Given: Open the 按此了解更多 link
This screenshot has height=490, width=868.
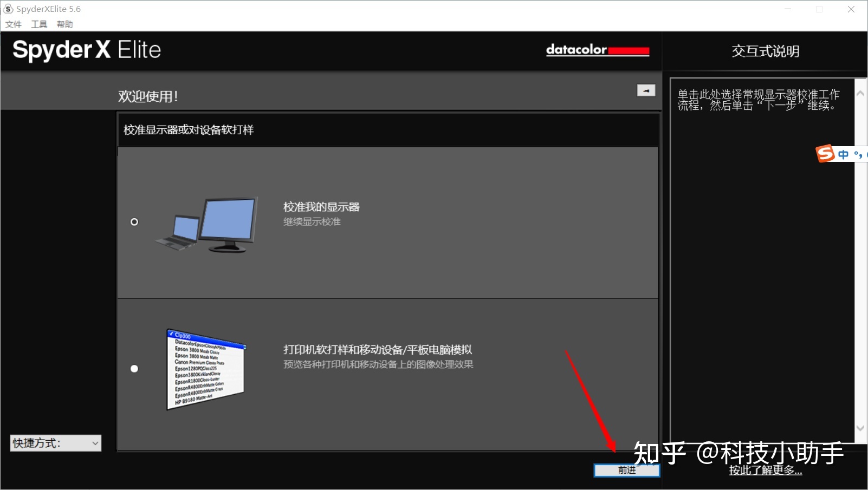Looking at the screenshot, I should 765,470.
